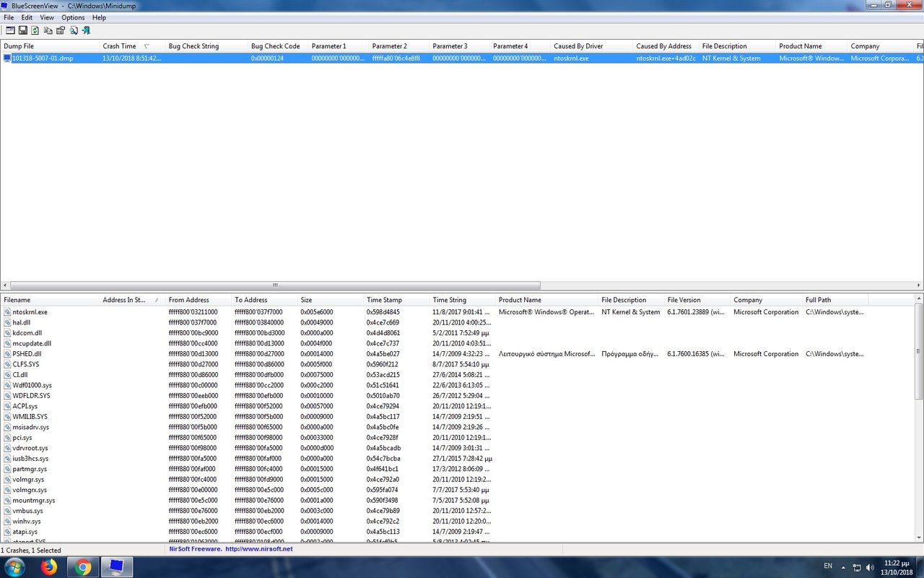Click the BlueScreenView taskbar button
The image size is (924, 578).
[116, 567]
